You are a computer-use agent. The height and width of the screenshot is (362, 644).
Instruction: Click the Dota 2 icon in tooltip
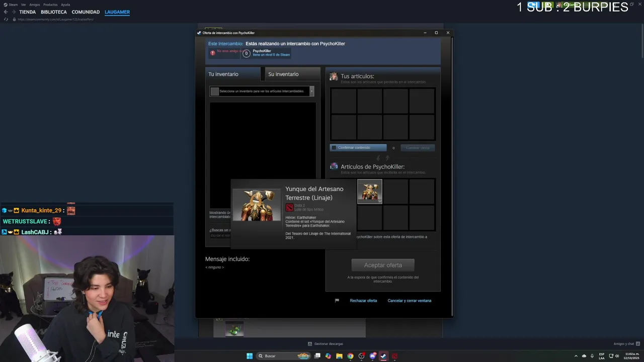(x=289, y=207)
